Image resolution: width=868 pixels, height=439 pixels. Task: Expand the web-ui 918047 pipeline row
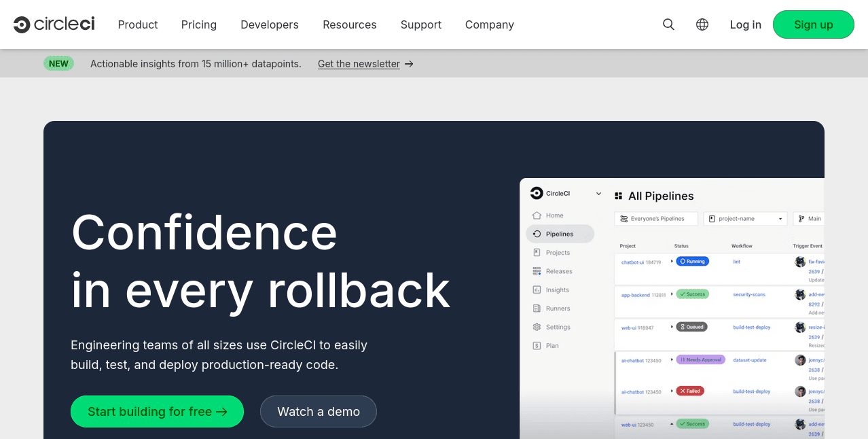click(672, 326)
